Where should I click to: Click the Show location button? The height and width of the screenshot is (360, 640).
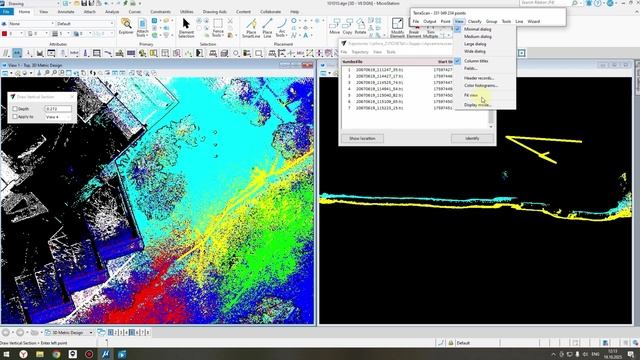pyautogui.click(x=362, y=138)
